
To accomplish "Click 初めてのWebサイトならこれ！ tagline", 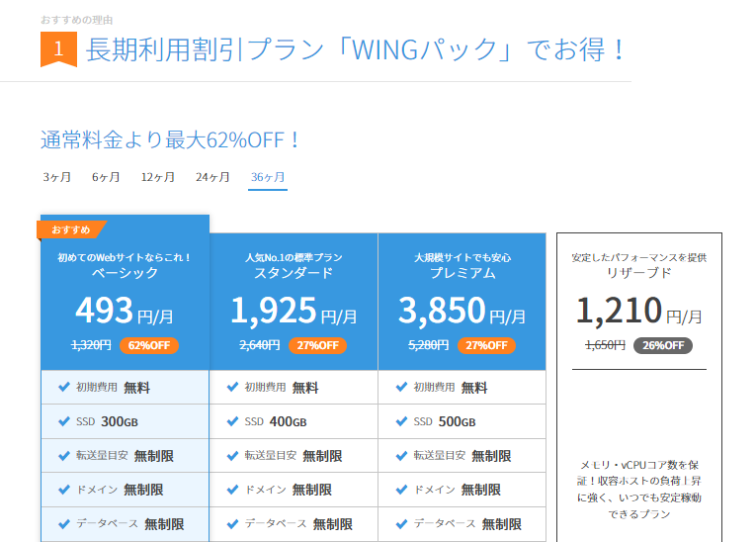I will click(x=125, y=257).
